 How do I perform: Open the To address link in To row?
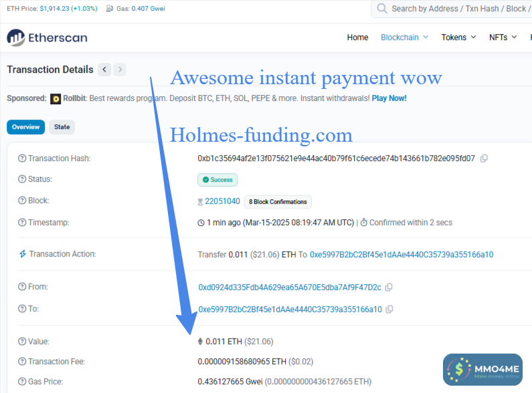click(x=290, y=309)
